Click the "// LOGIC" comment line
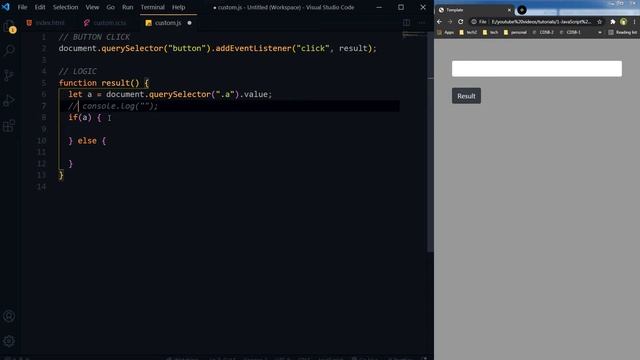The height and width of the screenshot is (360, 640). pos(78,71)
